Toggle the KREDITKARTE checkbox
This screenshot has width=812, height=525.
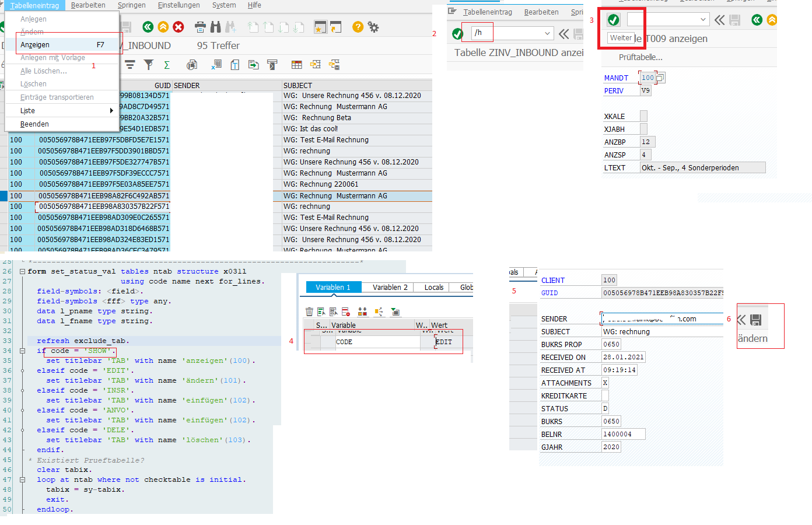tap(605, 395)
